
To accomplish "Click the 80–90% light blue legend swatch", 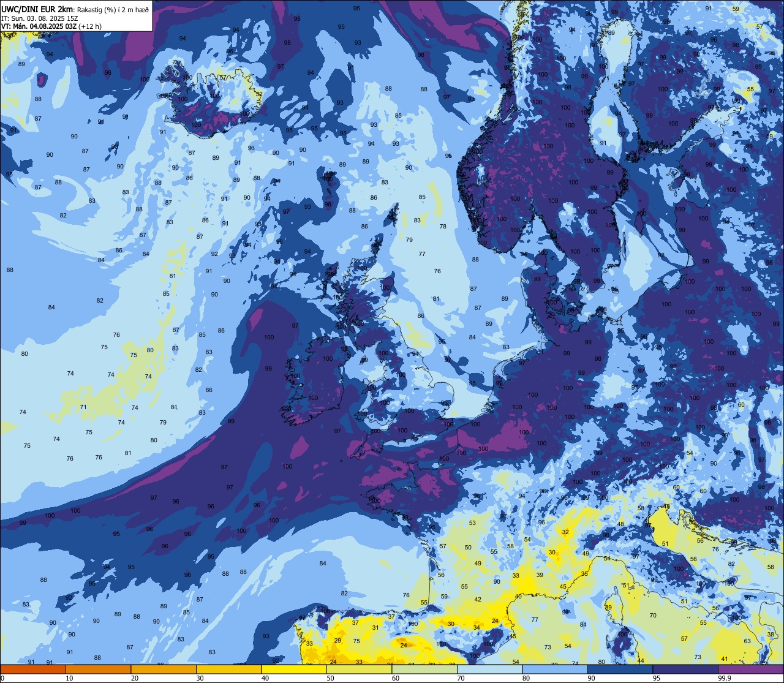I will [x=554, y=669].
